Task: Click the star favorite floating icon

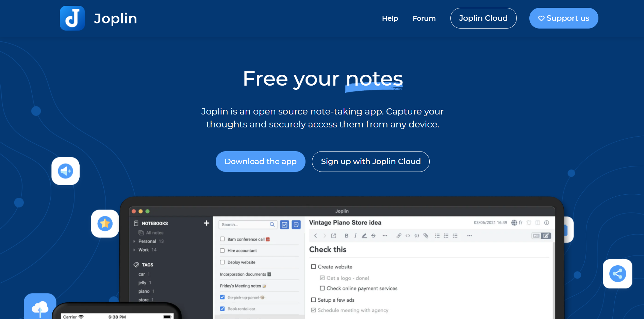Action: [x=105, y=224]
